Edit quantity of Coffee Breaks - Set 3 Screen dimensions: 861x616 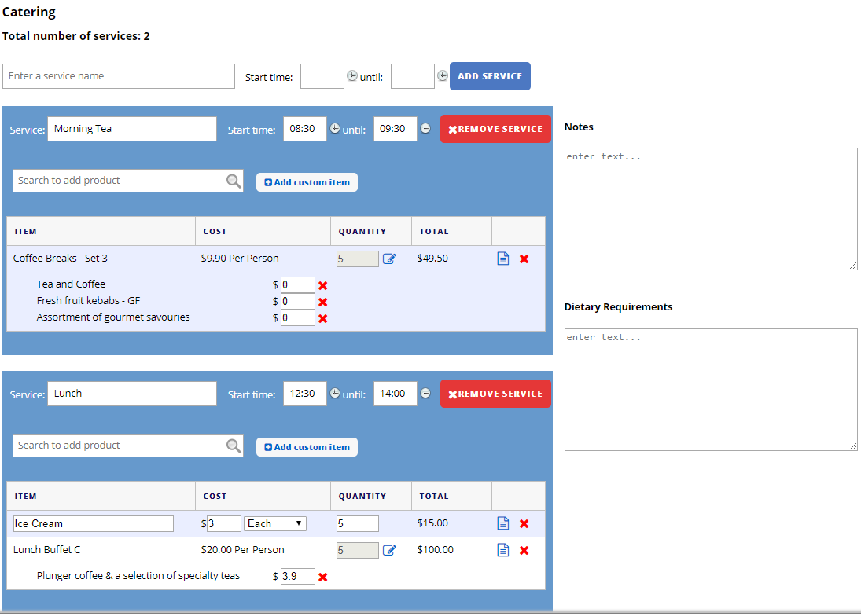click(389, 258)
